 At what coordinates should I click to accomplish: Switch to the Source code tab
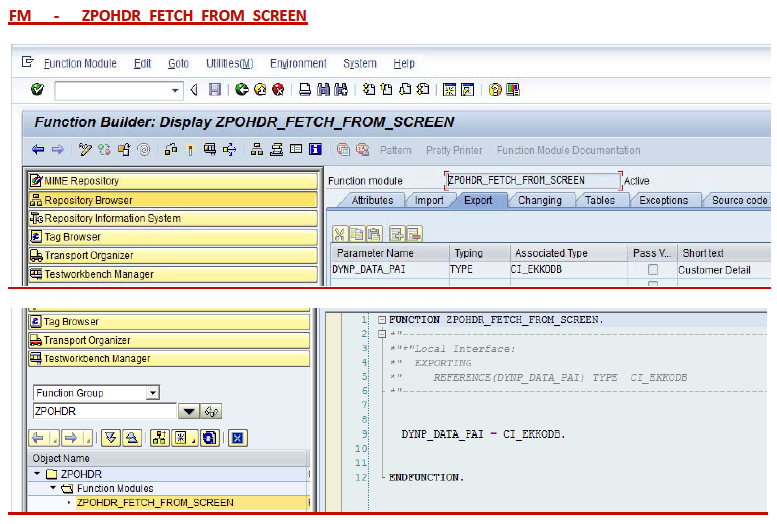[739, 200]
